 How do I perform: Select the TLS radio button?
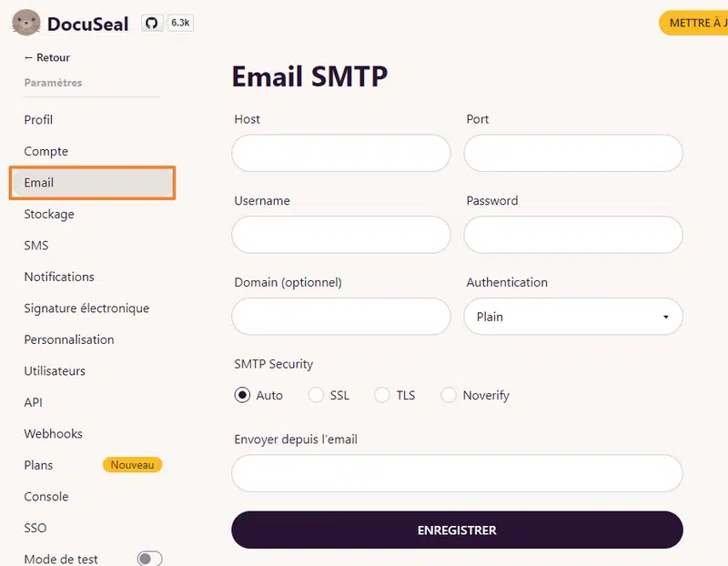tap(382, 395)
